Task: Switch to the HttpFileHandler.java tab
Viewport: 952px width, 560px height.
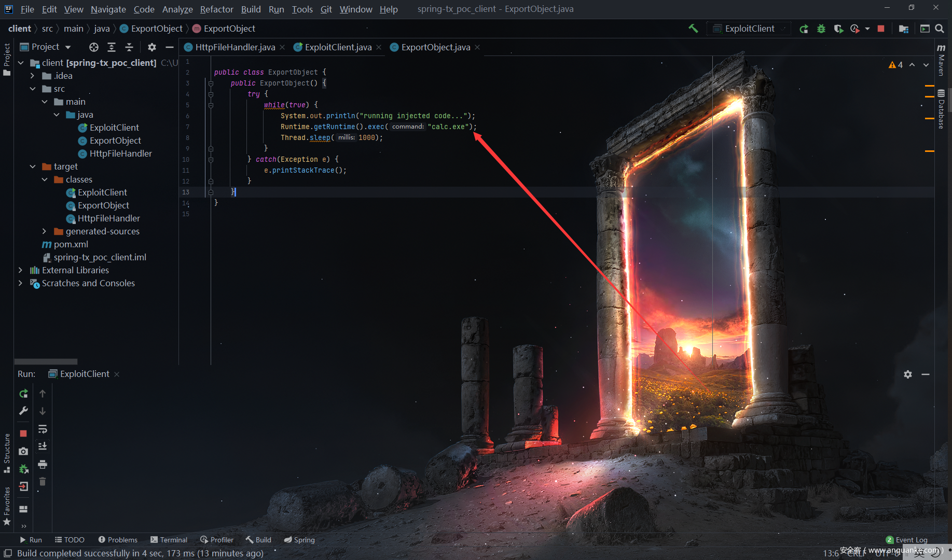Action: (x=234, y=47)
